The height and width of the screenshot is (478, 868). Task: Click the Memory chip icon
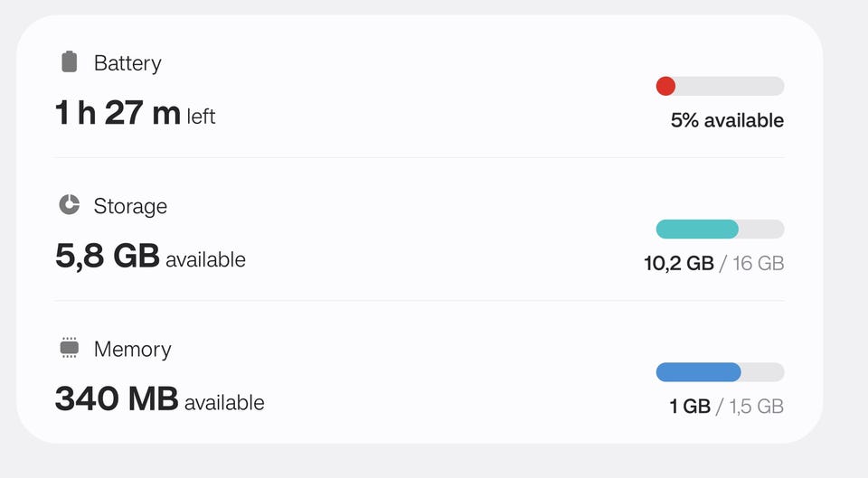pos(70,348)
